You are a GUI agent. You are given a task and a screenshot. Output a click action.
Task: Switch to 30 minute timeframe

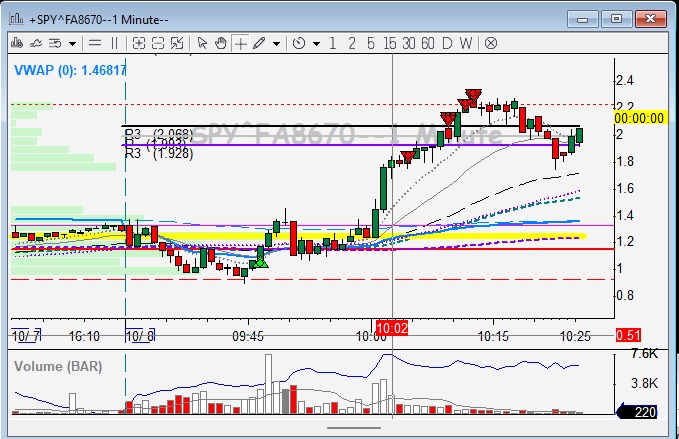point(409,43)
